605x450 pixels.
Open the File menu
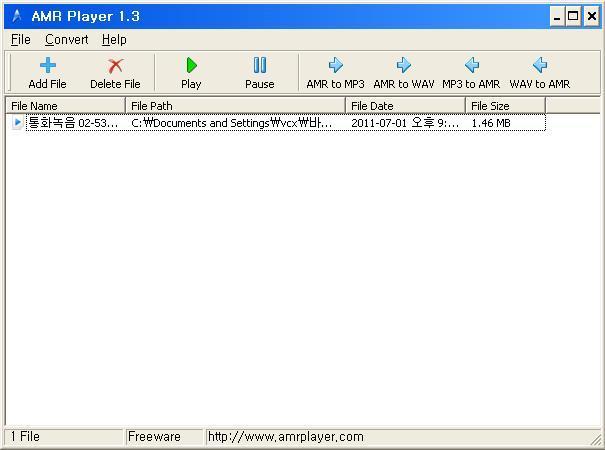click(x=21, y=39)
